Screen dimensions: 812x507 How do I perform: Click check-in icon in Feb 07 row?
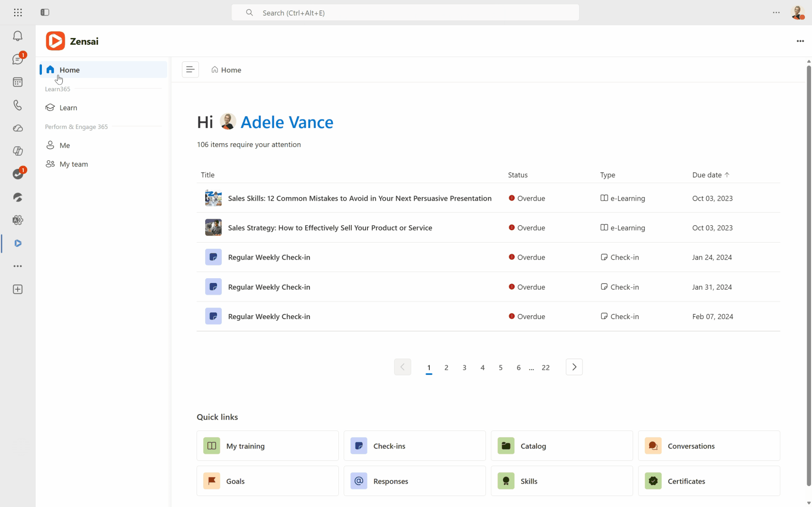coord(213,316)
